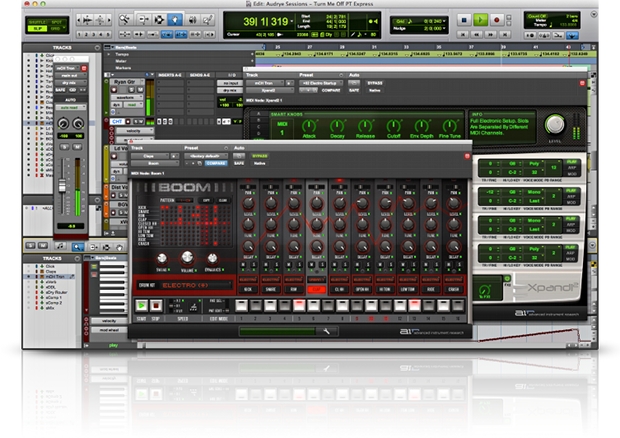Click Copy next to the Boom pattern selector
Image resolution: width=620 pixels, height=438 pixels.
point(206,200)
